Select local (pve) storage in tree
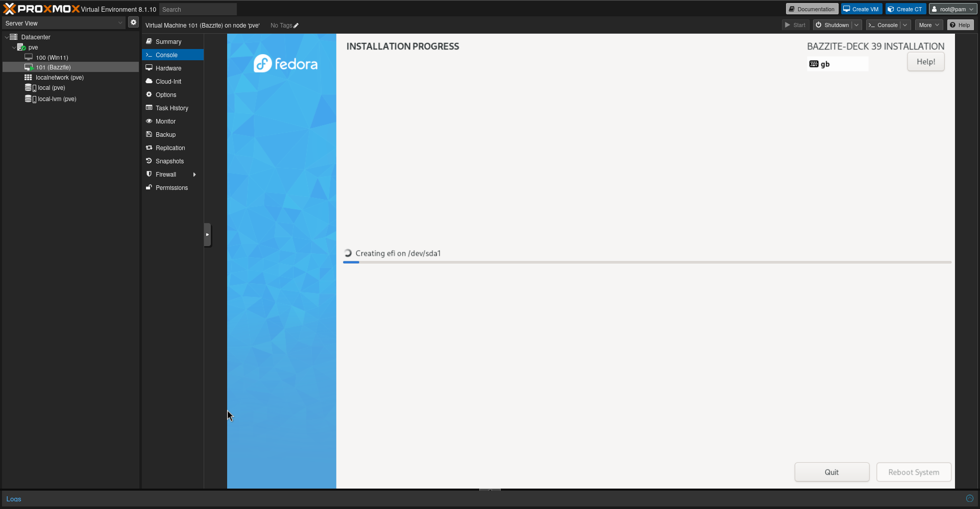 click(x=70, y=88)
